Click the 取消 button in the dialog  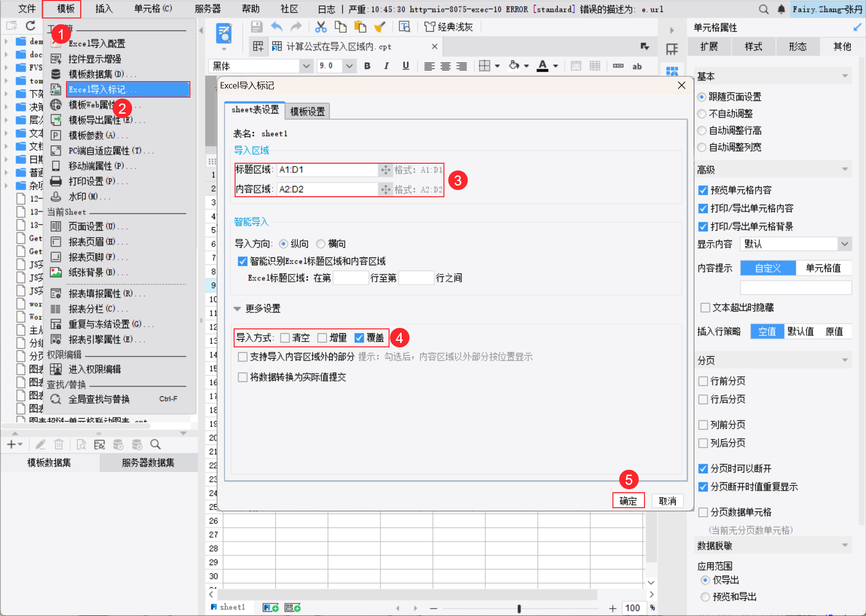[x=667, y=500]
